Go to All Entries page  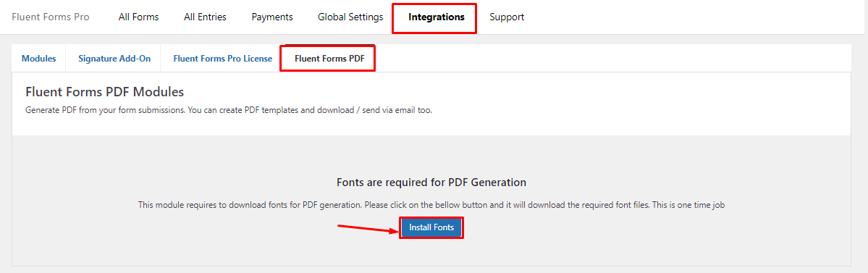coord(205,17)
